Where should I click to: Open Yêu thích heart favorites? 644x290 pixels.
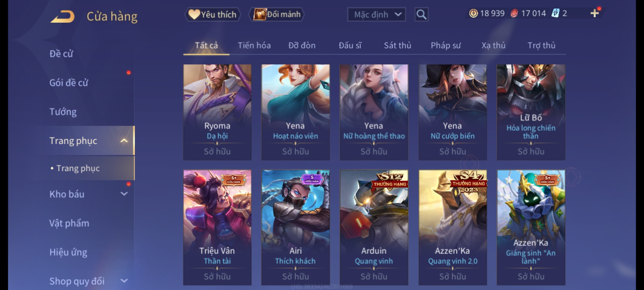[x=213, y=14]
